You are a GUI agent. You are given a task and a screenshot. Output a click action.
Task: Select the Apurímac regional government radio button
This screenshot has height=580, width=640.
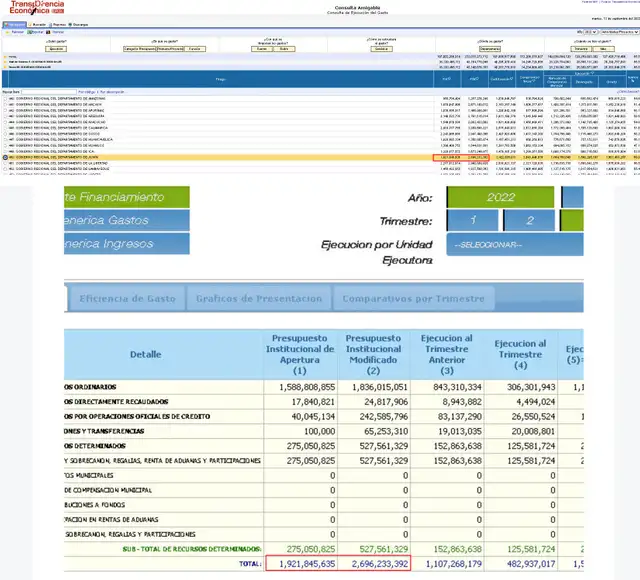5,110
